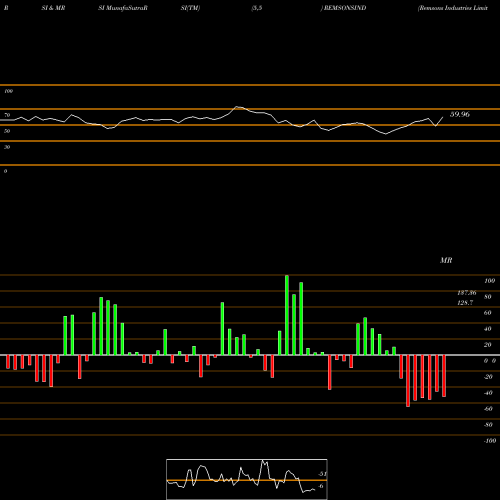Click the endpoint of RSI line beside 59.96

tap(443, 117)
